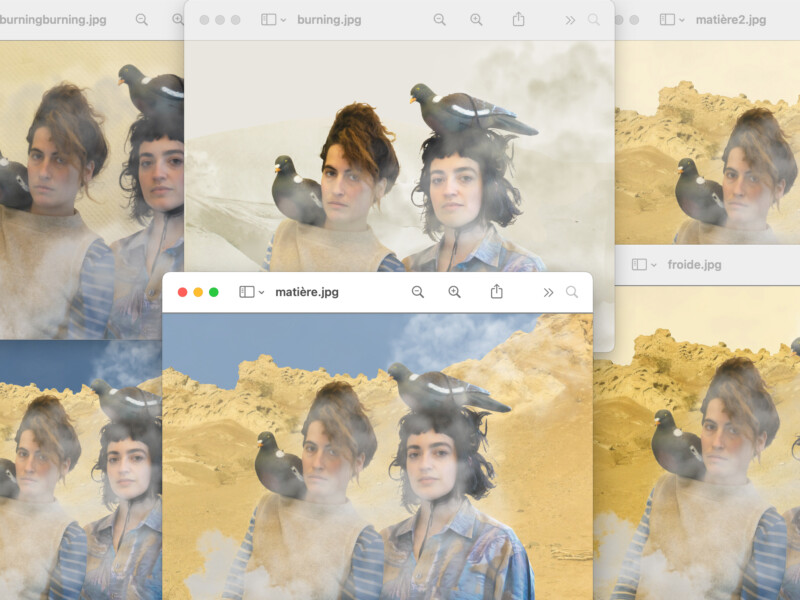Open Share menu in burning.jpg window
Image resolution: width=800 pixels, height=600 pixels.
click(x=518, y=19)
